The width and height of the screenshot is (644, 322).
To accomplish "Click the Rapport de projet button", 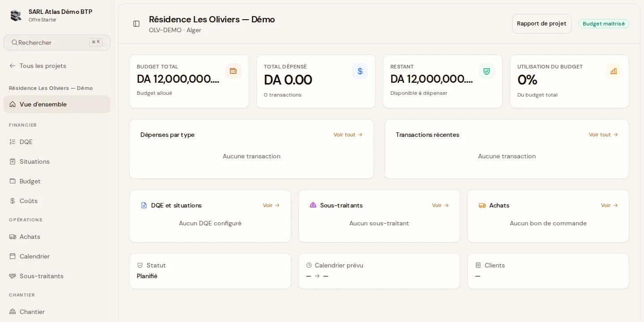I will point(542,24).
